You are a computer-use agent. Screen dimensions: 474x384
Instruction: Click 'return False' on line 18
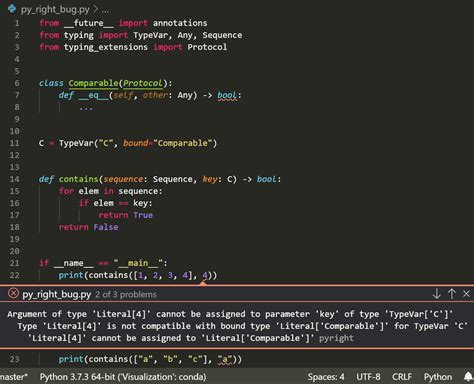point(89,227)
